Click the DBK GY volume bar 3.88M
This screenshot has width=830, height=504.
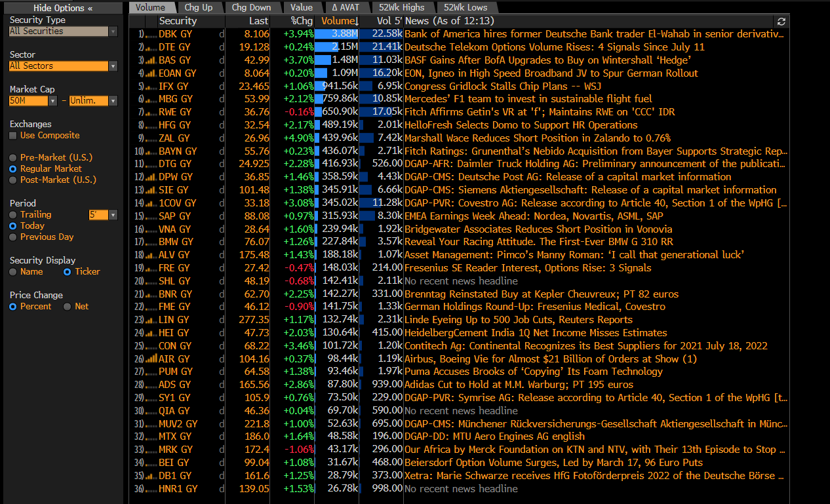tap(336, 34)
